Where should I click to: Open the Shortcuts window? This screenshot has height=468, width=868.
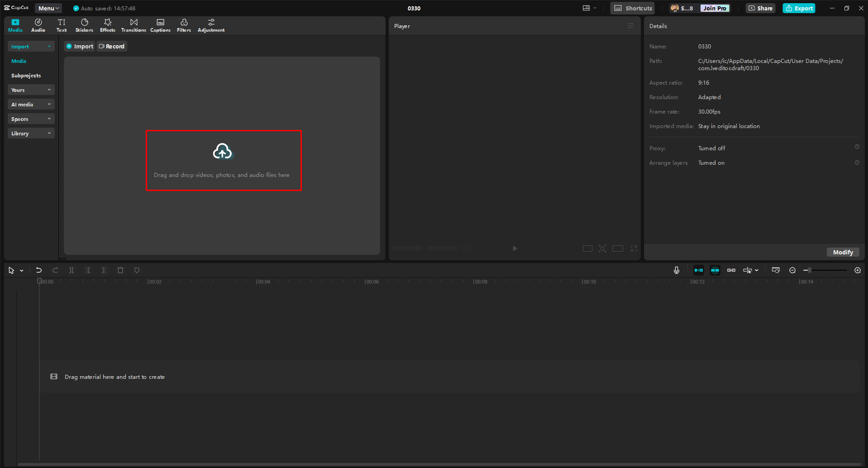click(x=632, y=8)
